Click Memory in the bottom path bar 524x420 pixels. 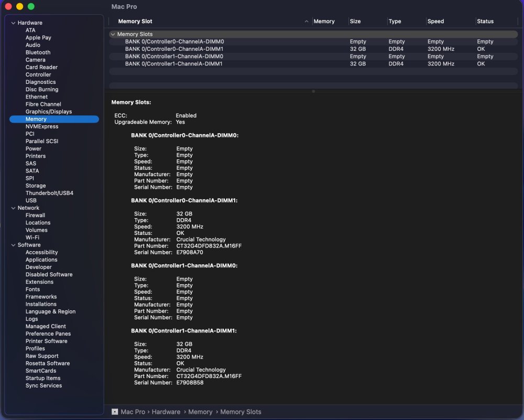[200, 412]
